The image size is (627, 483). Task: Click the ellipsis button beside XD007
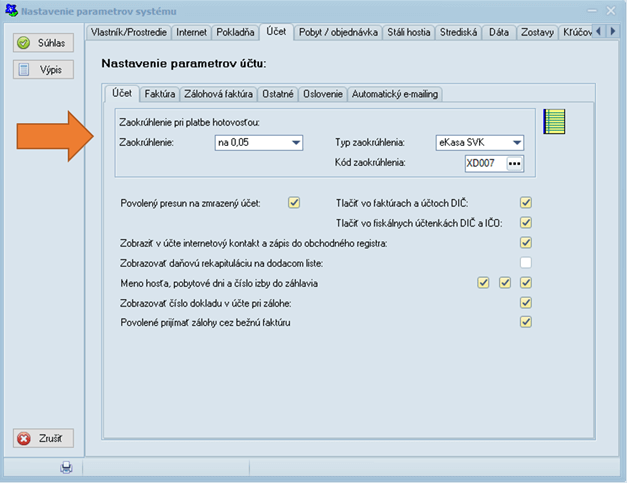[514, 163]
